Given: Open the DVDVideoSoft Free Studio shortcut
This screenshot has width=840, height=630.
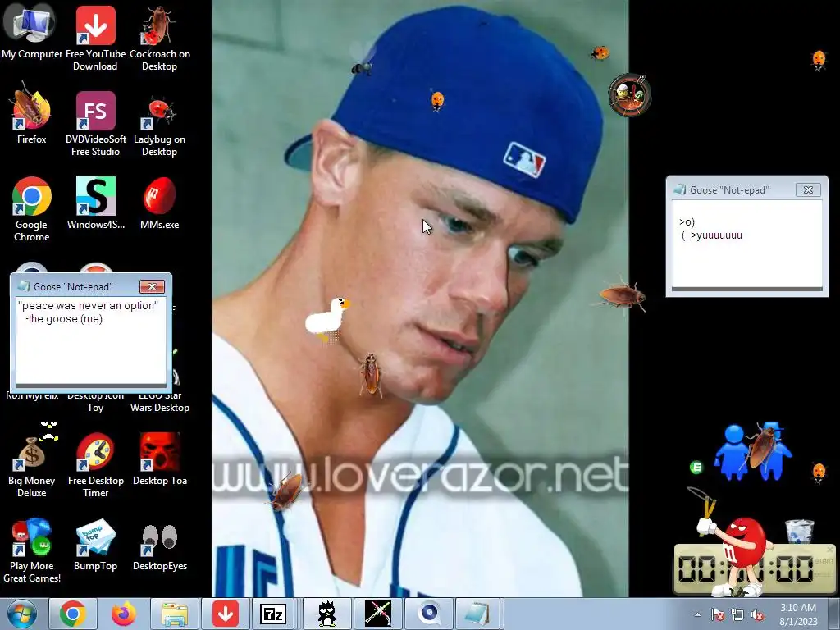Looking at the screenshot, I should (x=95, y=123).
